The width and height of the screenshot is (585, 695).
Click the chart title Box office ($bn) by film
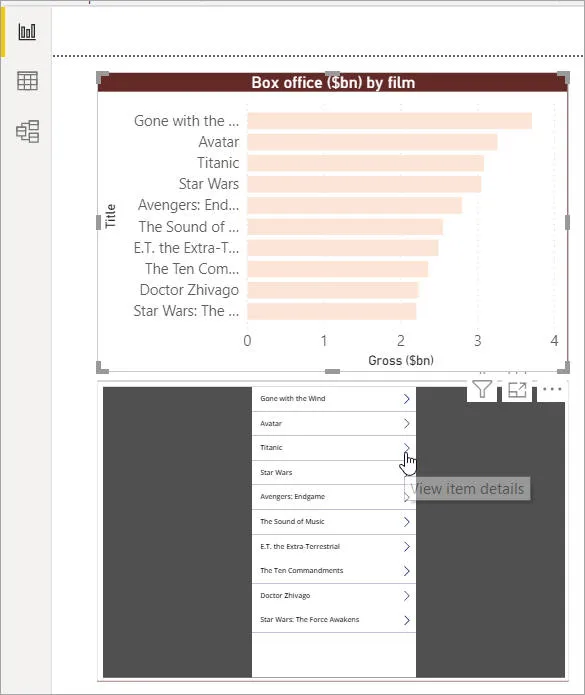coord(333,83)
